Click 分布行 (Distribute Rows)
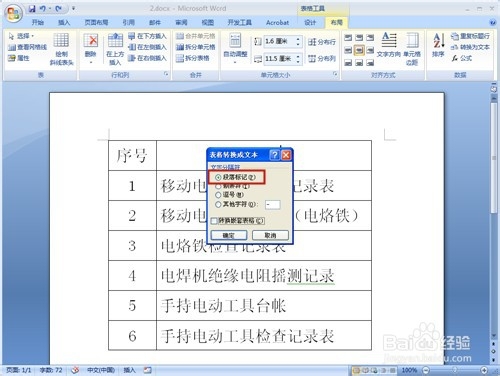 click(x=322, y=42)
